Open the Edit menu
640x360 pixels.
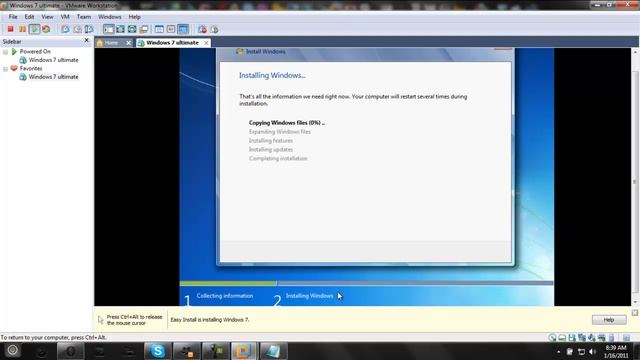(x=29, y=17)
